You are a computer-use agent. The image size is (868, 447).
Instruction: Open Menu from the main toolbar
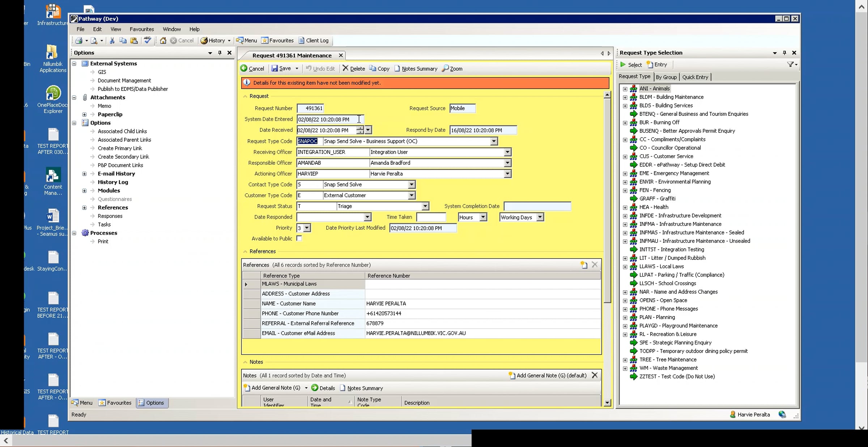[246, 41]
